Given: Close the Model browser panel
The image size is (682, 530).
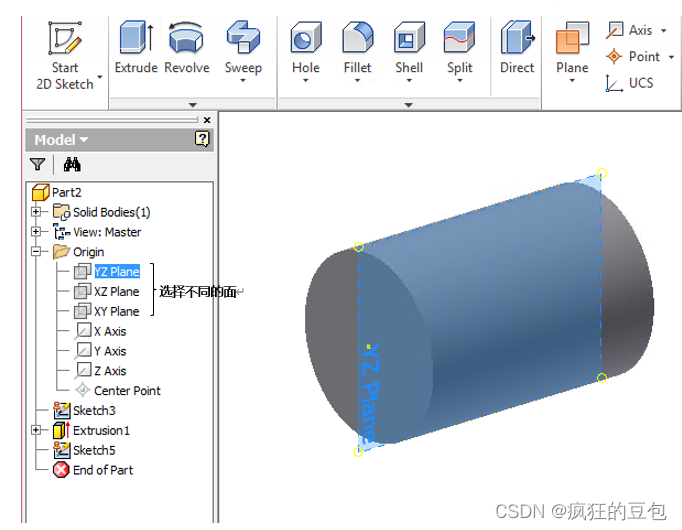Looking at the screenshot, I should (206, 120).
